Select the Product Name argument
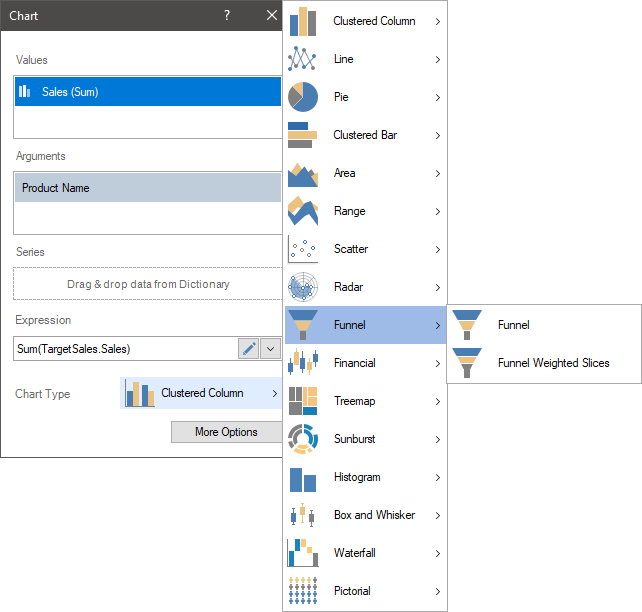Viewport: 642px width, 612px height. pyautogui.click(x=148, y=188)
